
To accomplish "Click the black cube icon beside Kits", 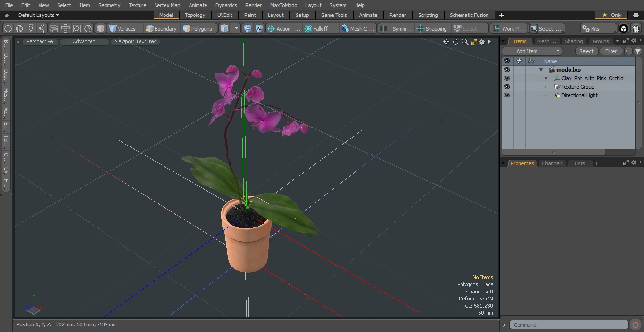I will tap(624, 29).
